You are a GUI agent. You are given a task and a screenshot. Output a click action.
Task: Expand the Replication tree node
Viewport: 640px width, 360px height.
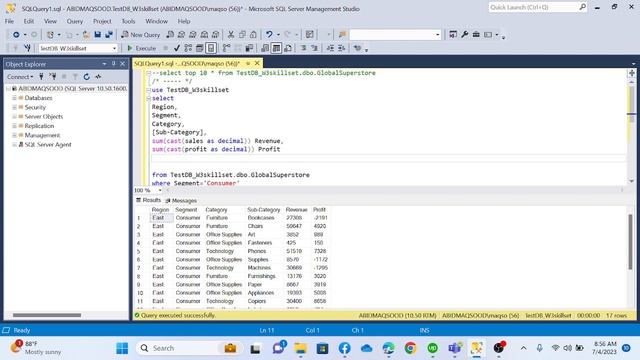click(14, 126)
